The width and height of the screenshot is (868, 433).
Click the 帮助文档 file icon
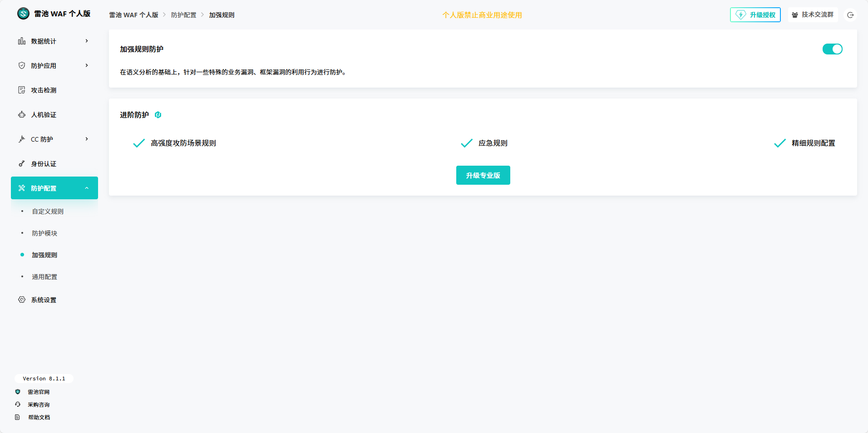tap(18, 417)
